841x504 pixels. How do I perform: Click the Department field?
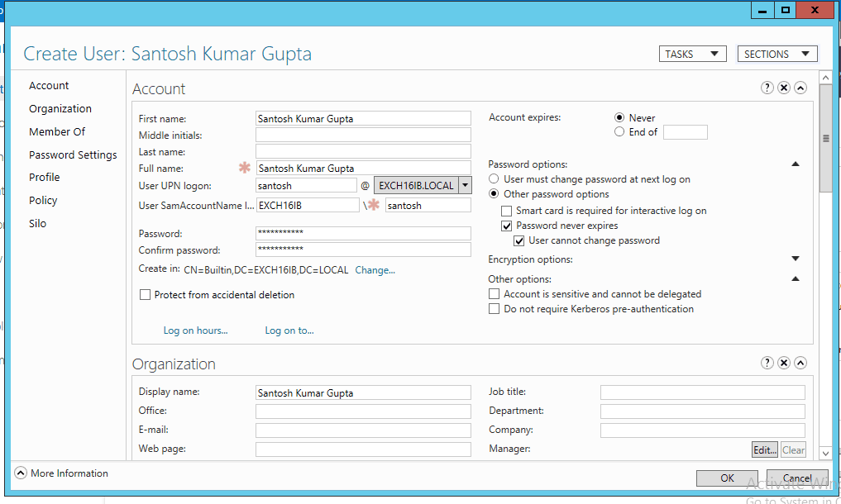[703, 411]
